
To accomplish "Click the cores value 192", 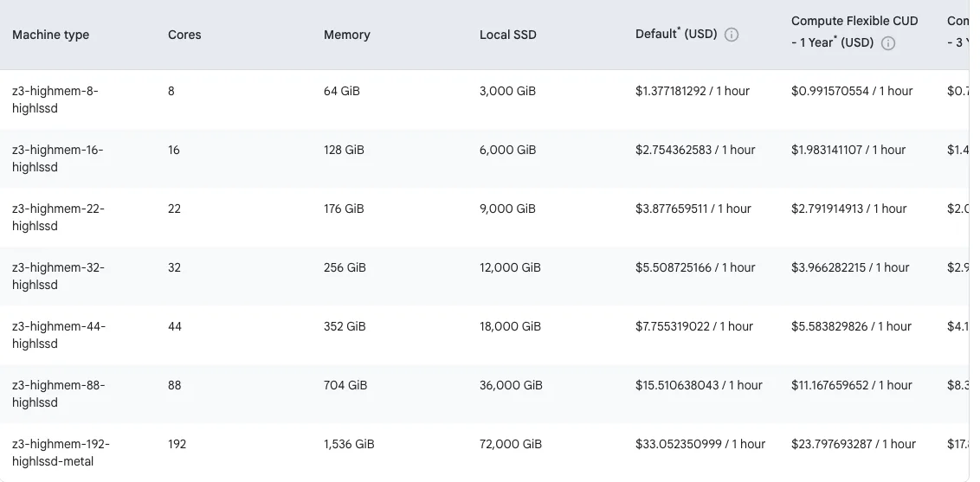I will tap(177, 444).
